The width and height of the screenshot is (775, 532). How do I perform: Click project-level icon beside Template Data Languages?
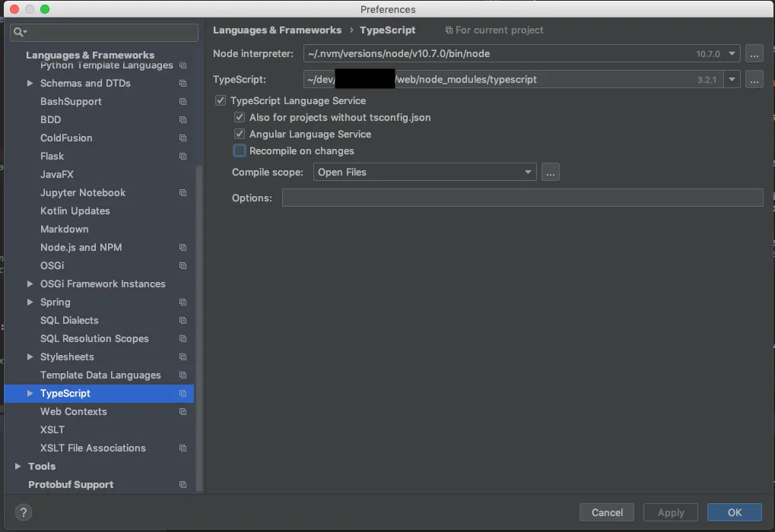(x=183, y=375)
